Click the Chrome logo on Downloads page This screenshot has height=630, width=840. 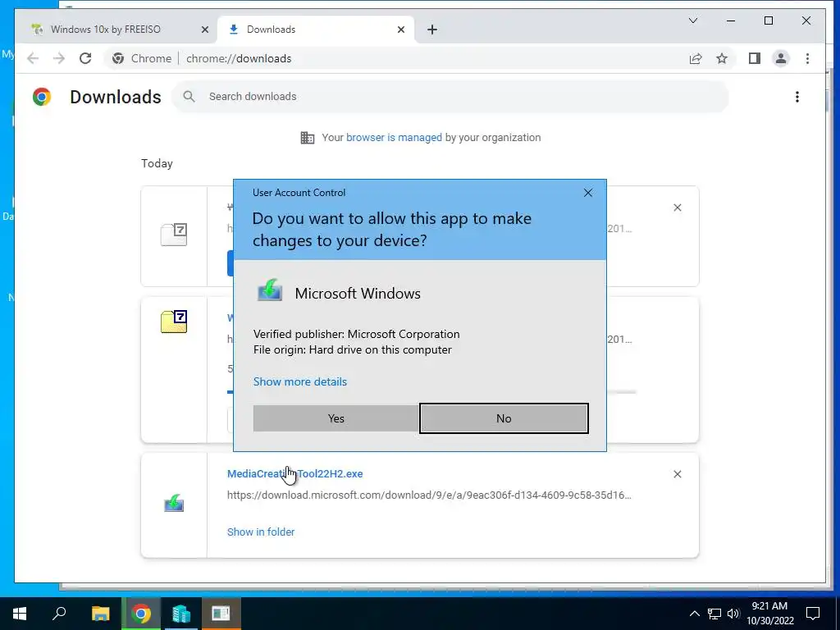tap(42, 97)
